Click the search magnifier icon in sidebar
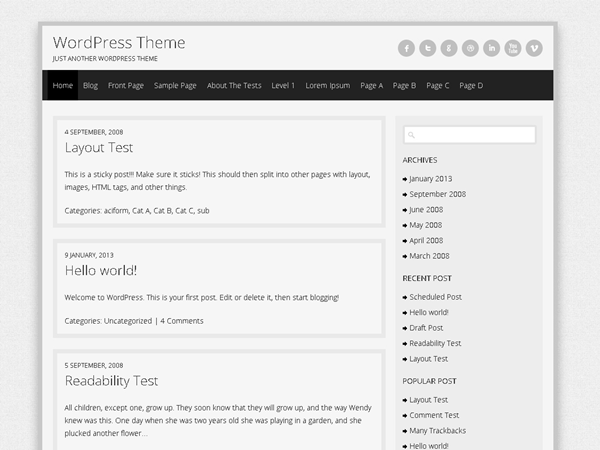This screenshot has width=600, height=450. (x=411, y=135)
